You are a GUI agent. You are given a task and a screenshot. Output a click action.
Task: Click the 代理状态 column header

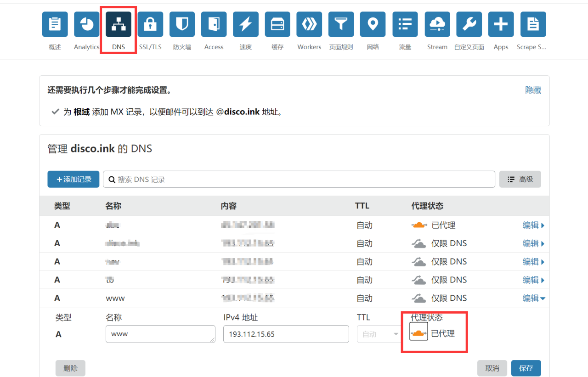point(427,206)
